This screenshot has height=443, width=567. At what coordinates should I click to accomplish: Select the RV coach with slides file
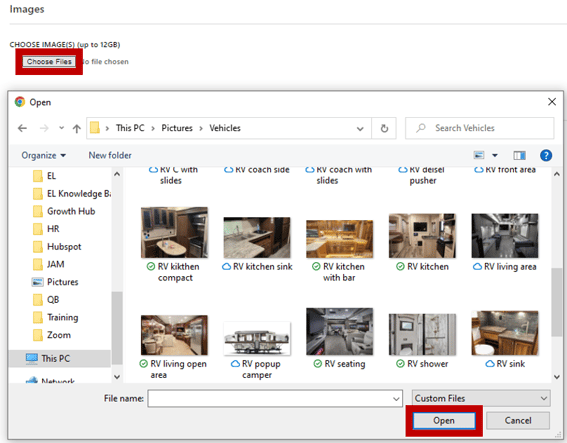(x=344, y=175)
